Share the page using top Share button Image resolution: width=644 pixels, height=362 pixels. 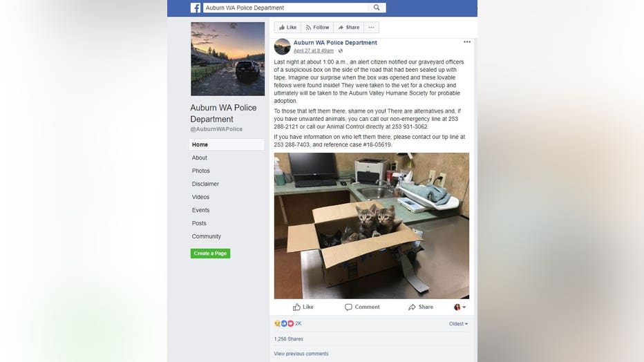[349, 28]
